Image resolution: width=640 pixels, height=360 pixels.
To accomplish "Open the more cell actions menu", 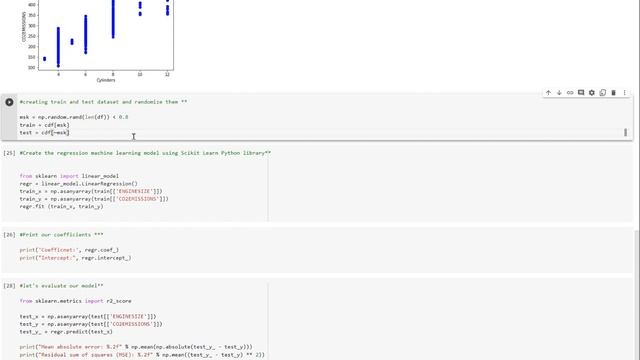I will pos(624,93).
